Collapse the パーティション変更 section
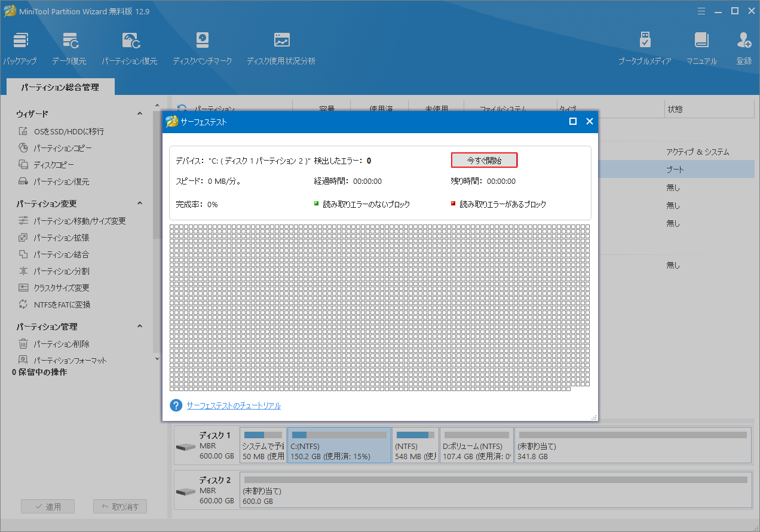The width and height of the screenshot is (760, 532). pos(140,203)
